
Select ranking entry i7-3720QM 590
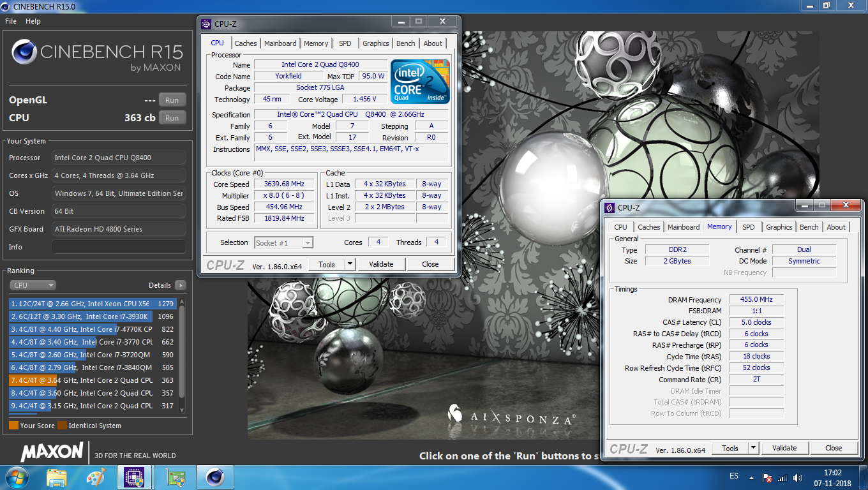pos(93,355)
